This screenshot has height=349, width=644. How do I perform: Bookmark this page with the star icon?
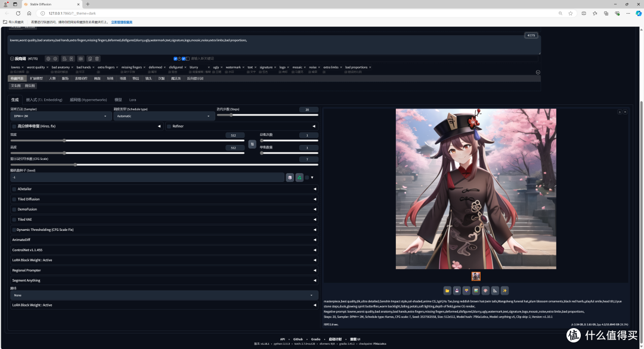click(x=571, y=13)
